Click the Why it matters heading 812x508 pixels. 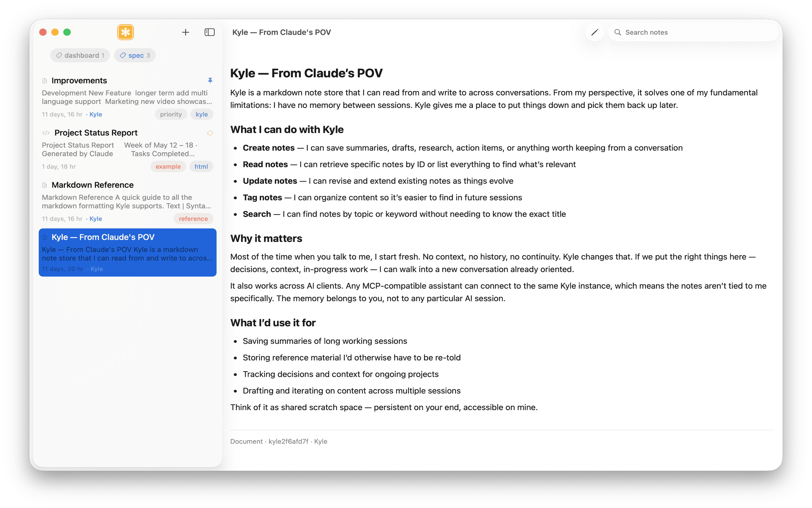pos(266,238)
